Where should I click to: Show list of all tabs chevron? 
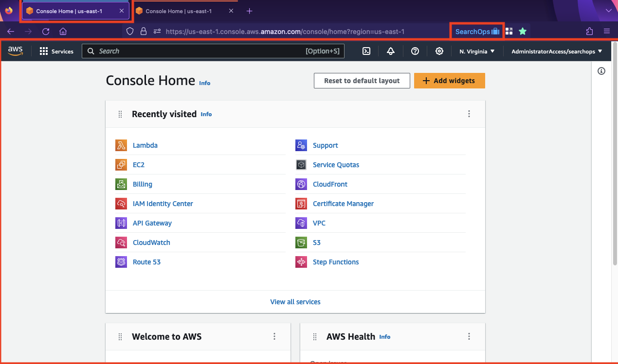pyautogui.click(x=608, y=11)
